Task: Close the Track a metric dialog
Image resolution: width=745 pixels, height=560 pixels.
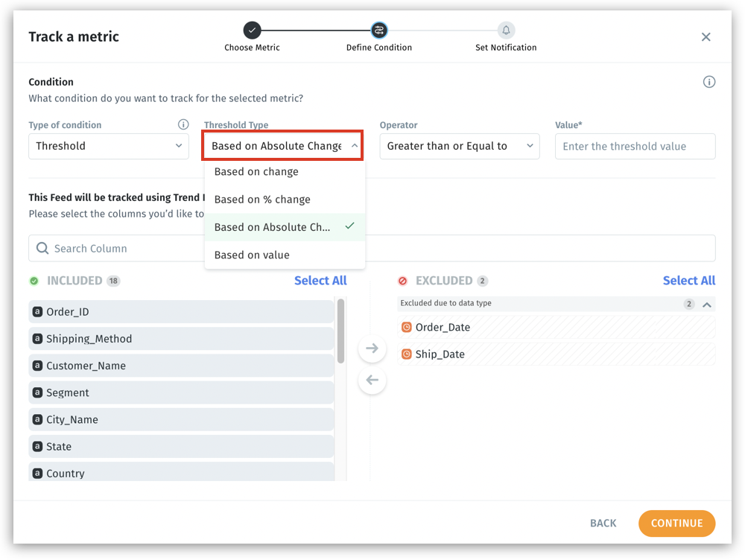Action: point(706,37)
